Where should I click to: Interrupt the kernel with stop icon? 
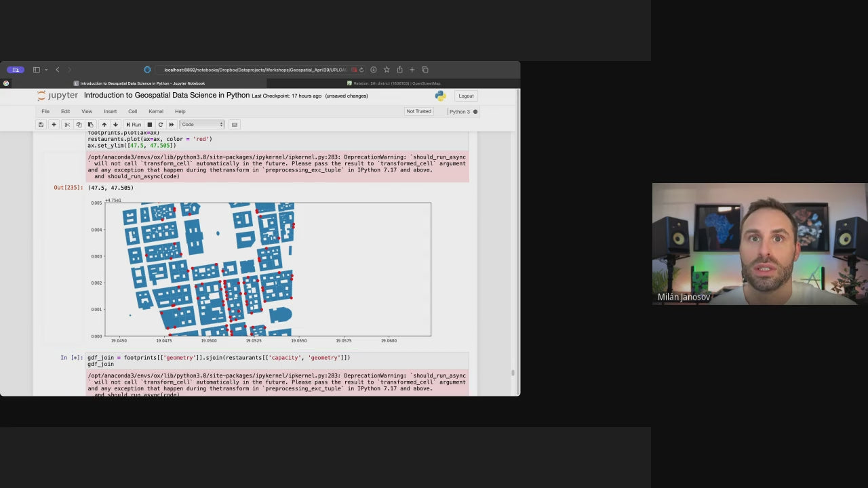(x=150, y=125)
